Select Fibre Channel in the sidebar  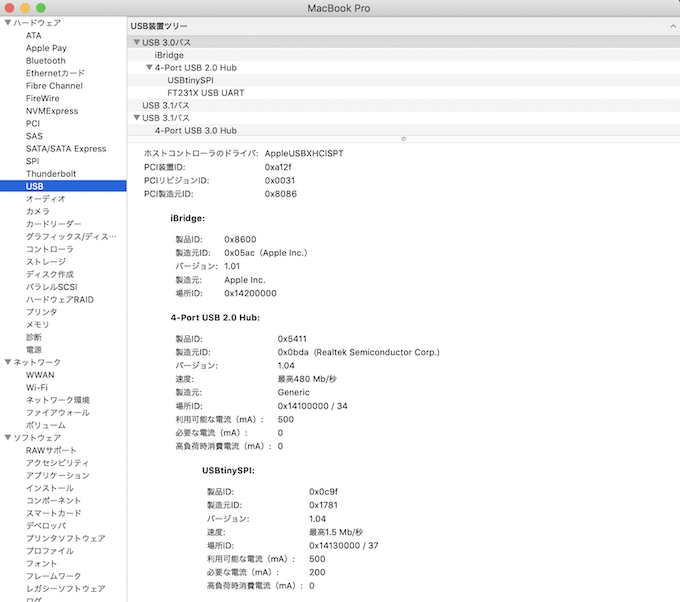click(54, 86)
